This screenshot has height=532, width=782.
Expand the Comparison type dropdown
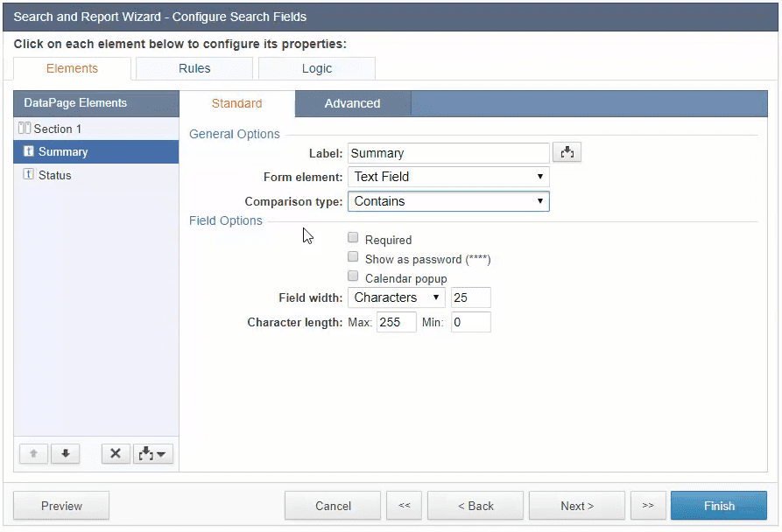pos(448,201)
